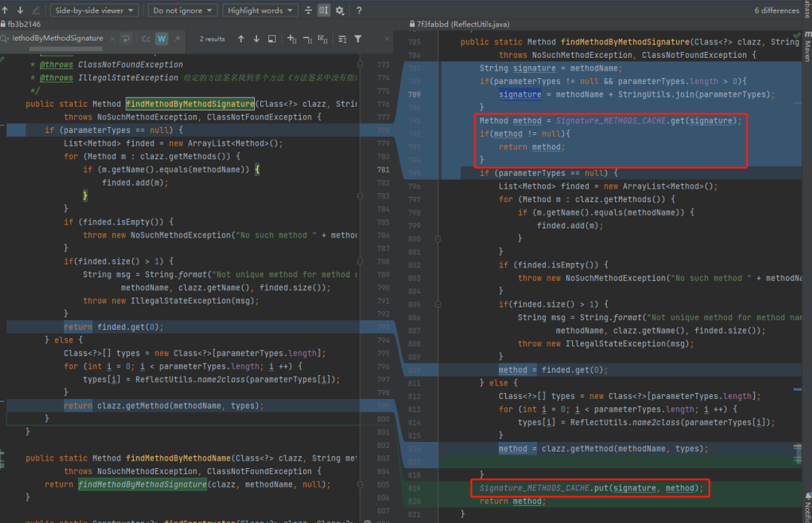Image resolution: width=812 pixels, height=523 pixels.
Task: Click the left pane horizontal scrollbar thumb
Action: point(65,49)
